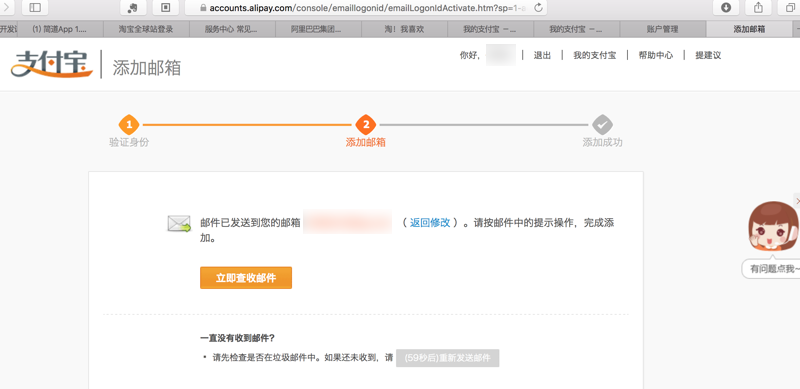This screenshot has height=389, width=800.
Task: Click the 添加邮箱 page title text
Action: point(147,68)
